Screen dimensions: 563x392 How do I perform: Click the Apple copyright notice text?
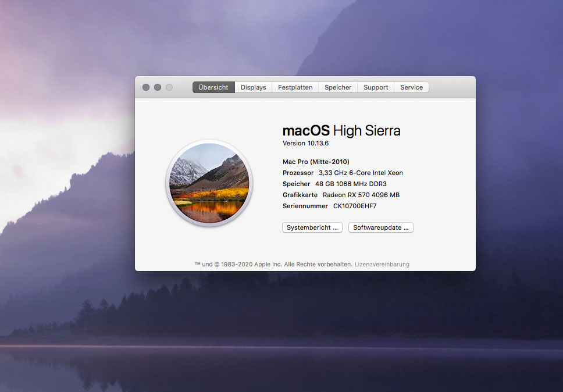coord(273,264)
